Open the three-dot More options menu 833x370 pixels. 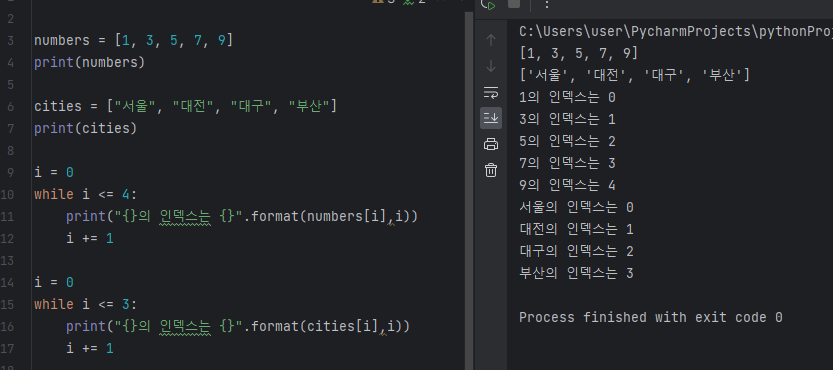[x=547, y=4]
